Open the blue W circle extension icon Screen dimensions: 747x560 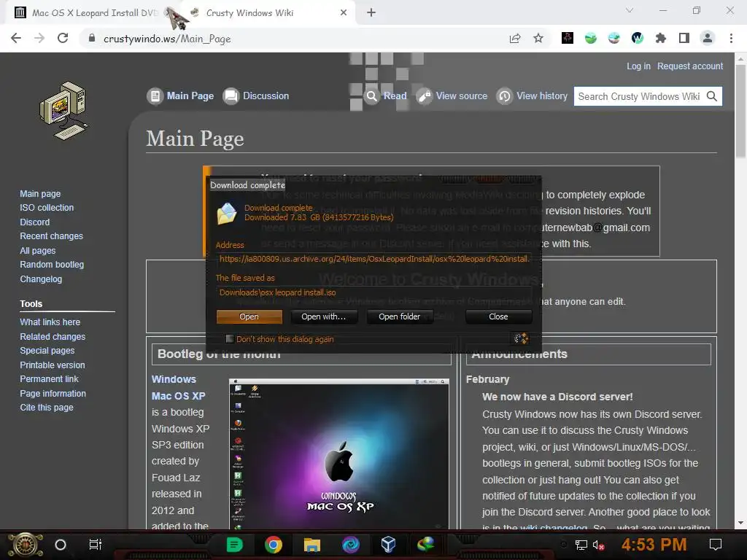(x=638, y=38)
